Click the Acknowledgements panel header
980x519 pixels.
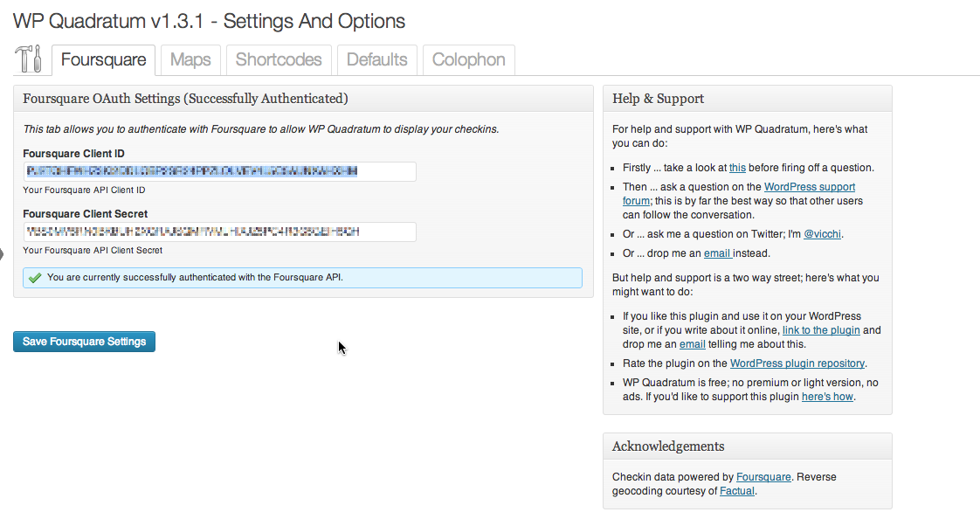[x=748, y=446]
